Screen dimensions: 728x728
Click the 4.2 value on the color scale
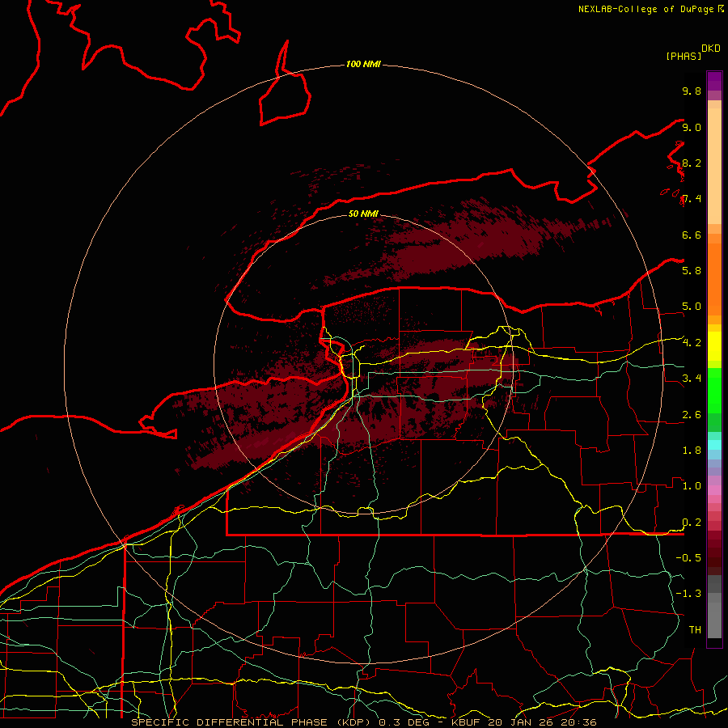(692, 343)
